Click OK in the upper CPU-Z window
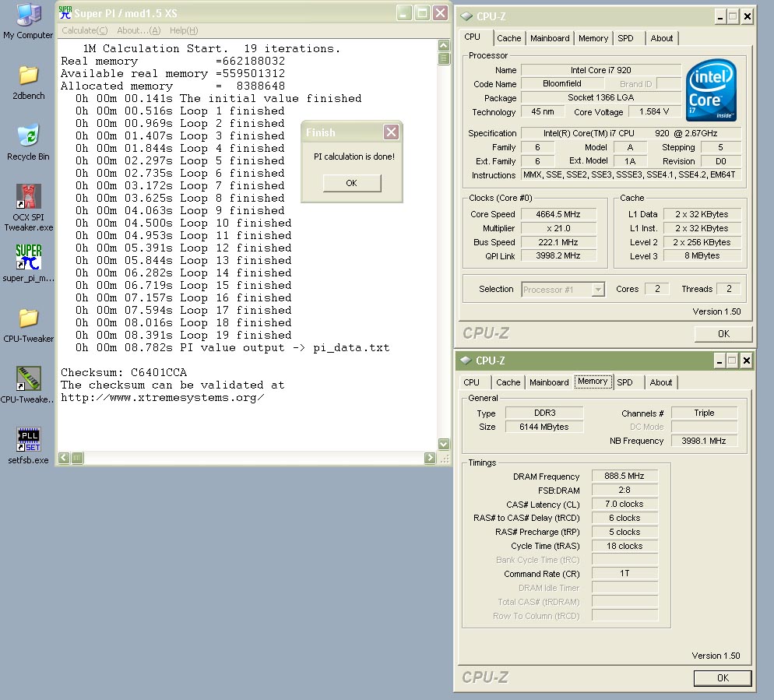 click(723, 334)
